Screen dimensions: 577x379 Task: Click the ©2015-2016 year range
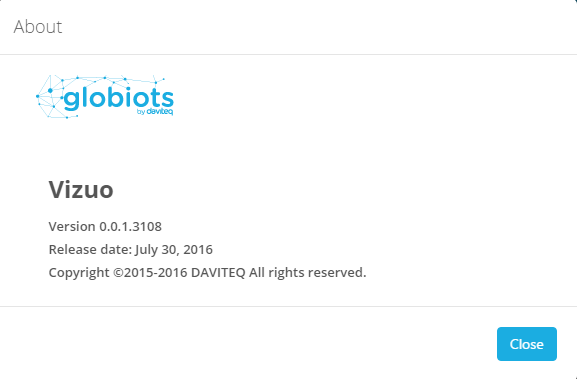coord(150,273)
